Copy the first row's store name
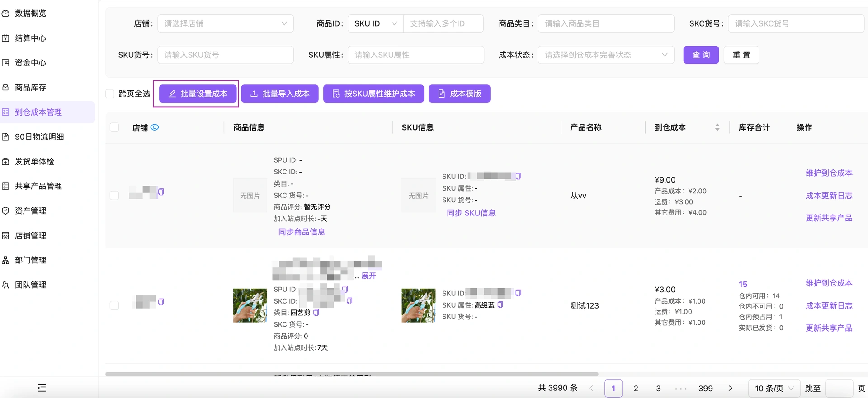The image size is (868, 398). (161, 192)
